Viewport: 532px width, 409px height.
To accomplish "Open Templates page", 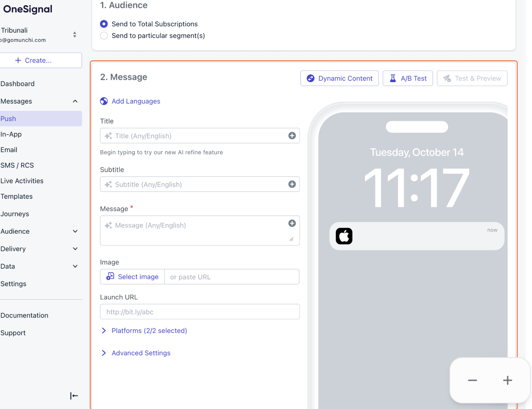I will coord(17,197).
